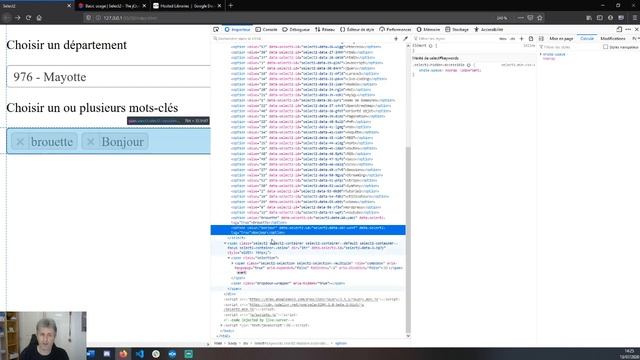Enable the Styles navigateur checkbox
The image size is (640, 360).
[x=606, y=47]
